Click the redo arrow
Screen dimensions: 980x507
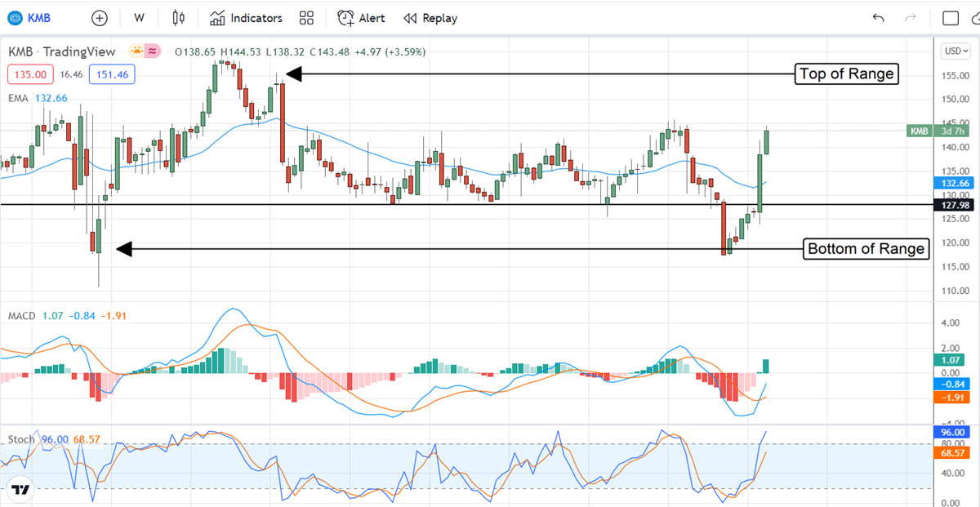(911, 18)
